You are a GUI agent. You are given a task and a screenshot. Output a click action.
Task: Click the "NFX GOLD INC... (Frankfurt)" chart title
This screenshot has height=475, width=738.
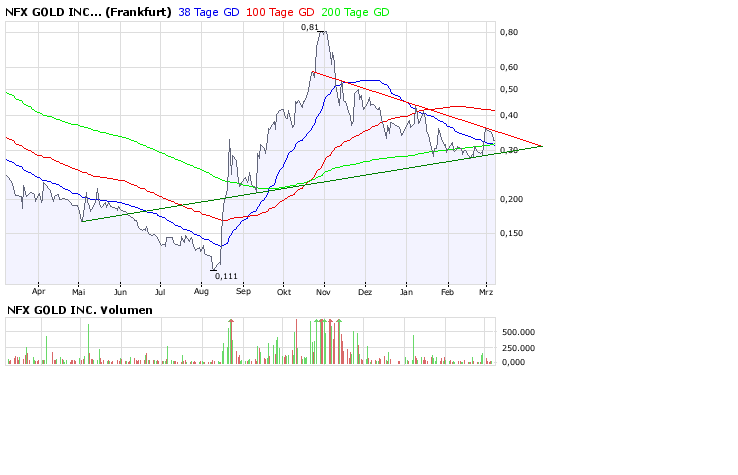(88, 12)
